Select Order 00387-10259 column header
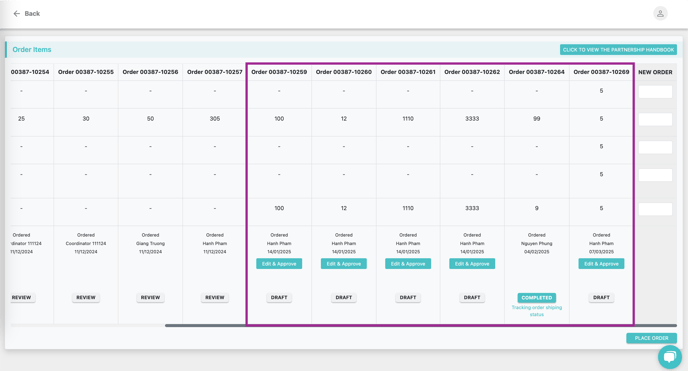The height and width of the screenshot is (371, 688). pos(279,72)
